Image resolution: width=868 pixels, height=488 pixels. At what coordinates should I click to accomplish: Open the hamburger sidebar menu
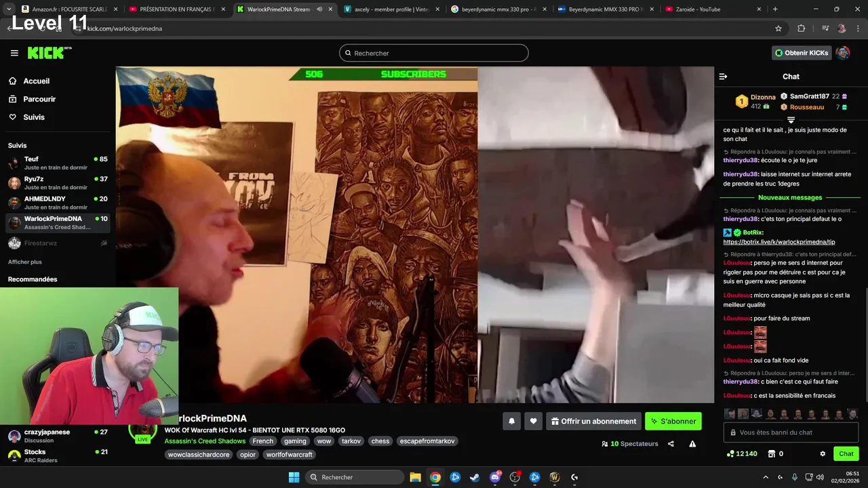click(14, 53)
